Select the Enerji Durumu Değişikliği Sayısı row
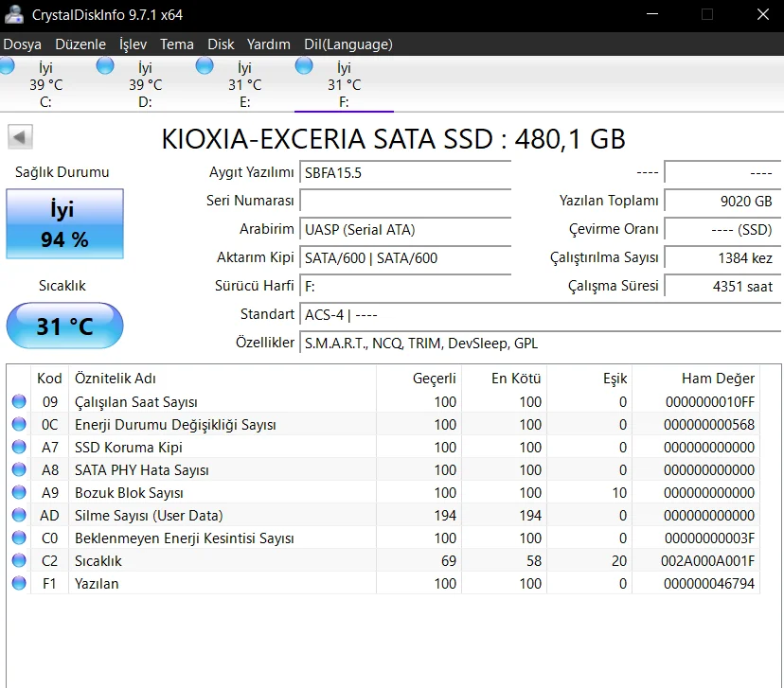 click(383, 425)
